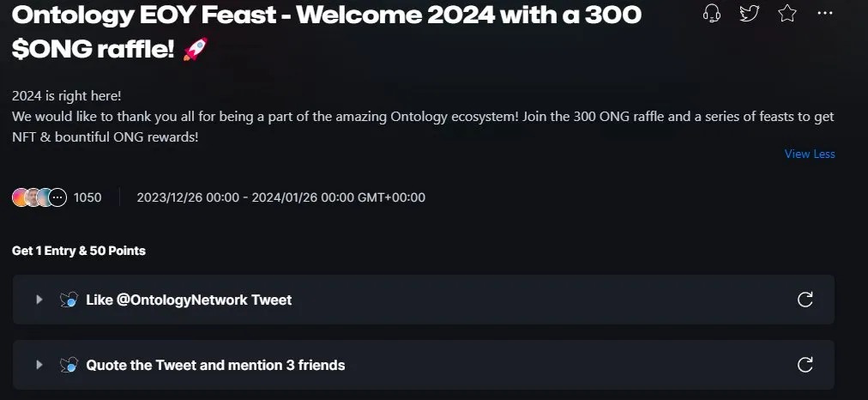Image resolution: width=868 pixels, height=400 pixels.
Task: Select the Like @OntologyNetwork Tweet label
Action: point(189,300)
